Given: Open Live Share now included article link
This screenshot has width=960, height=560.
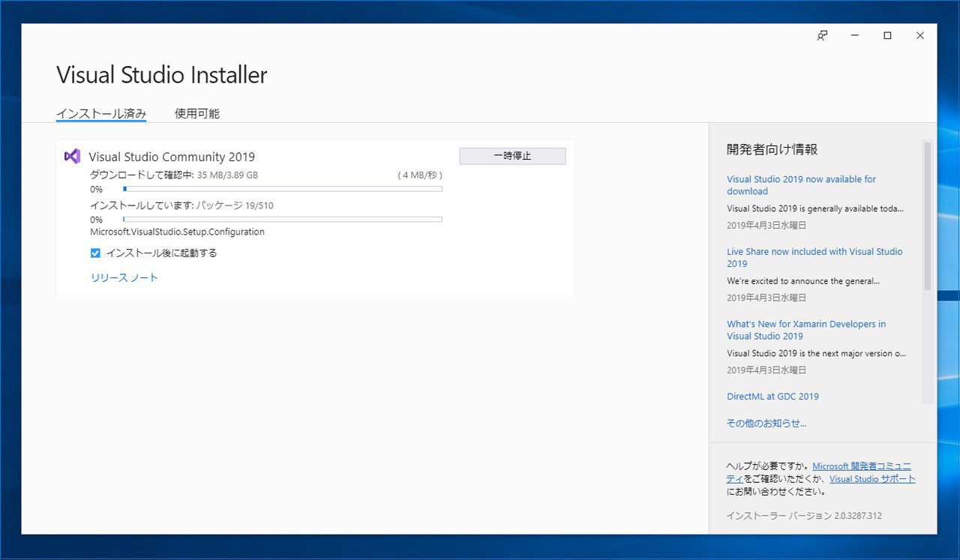Looking at the screenshot, I should 814,257.
